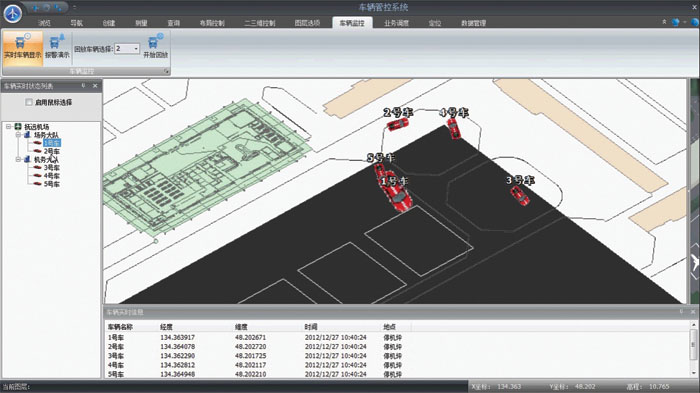Viewport: 700px width, 393px height.
Task: Pin the vehicle status list panel
Action: pyautogui.click(x=83, y=85)
